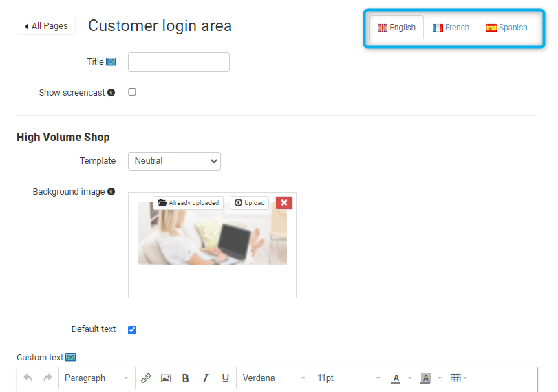Open the Paragraph format dropdown
Viewport: 558px width, 392px height.
click(96, 378)
